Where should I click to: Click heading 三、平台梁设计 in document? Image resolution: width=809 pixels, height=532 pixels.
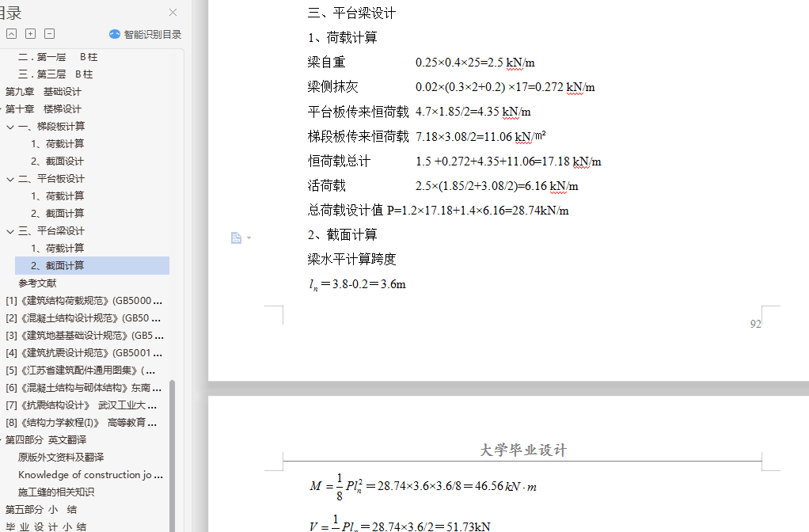click(x=351, y=13)
